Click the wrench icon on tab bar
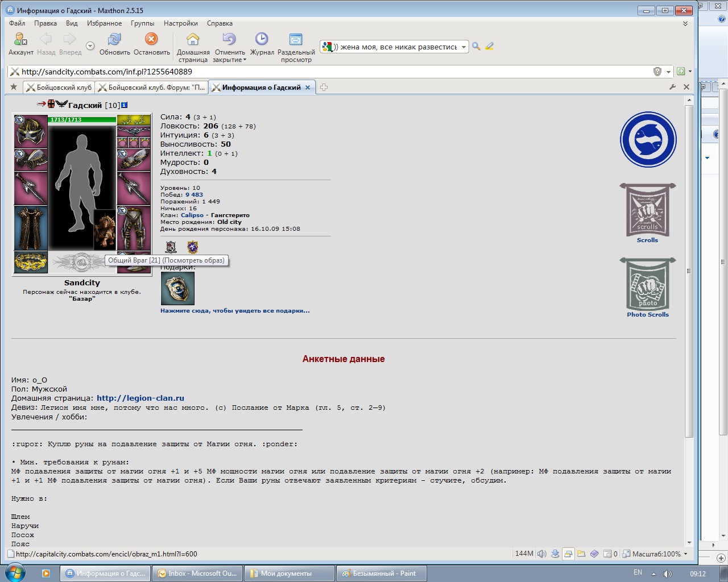 pos(673,87)
